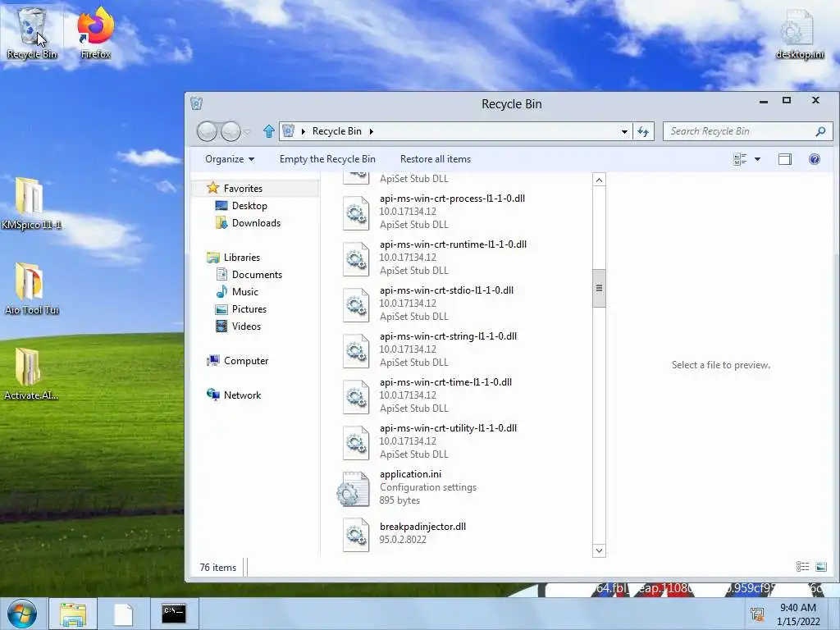
Task: Select Libraries in the navigation pane
Action: pyautogui.click(x=242, y=258)
